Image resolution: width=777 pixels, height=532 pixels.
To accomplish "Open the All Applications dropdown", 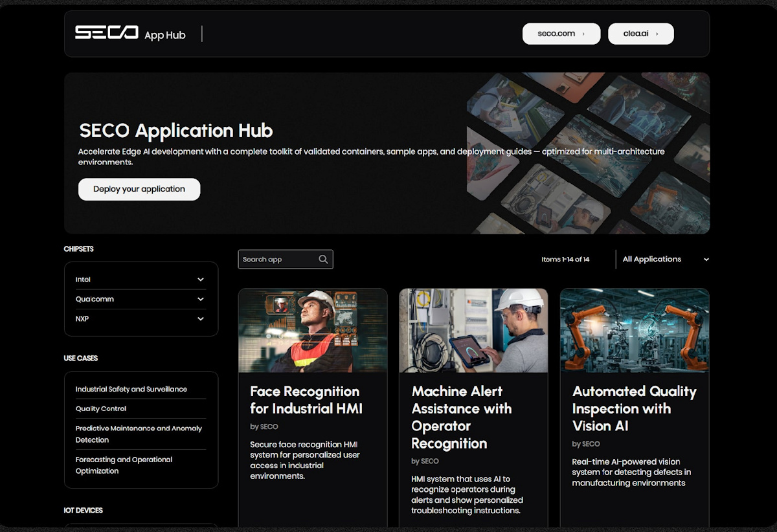I will click(x=665, y=260).
